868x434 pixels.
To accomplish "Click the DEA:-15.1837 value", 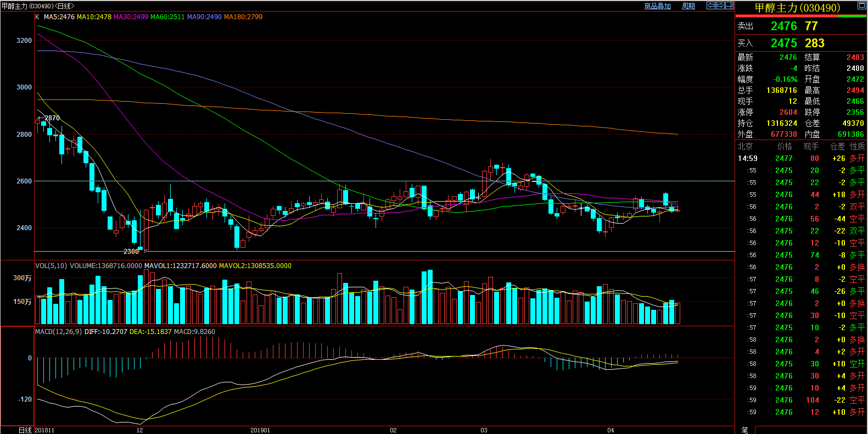I will (150, 332).
